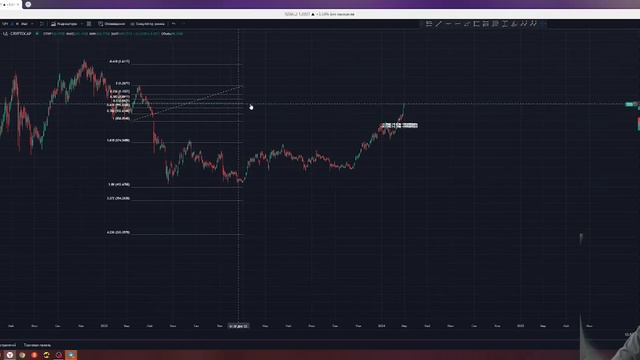This screenshot has height=360, width=640.
Task: Open Симулятор рынка (market replay)
Action: click(147, 24)
